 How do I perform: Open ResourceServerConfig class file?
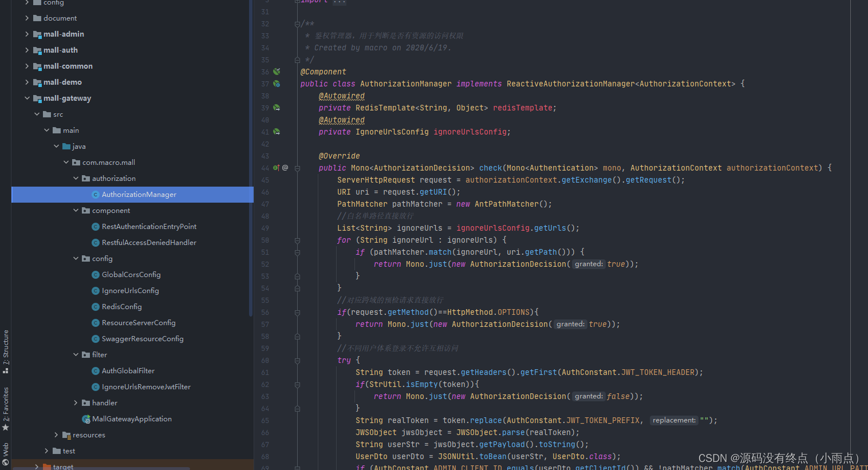pos(139,323)
